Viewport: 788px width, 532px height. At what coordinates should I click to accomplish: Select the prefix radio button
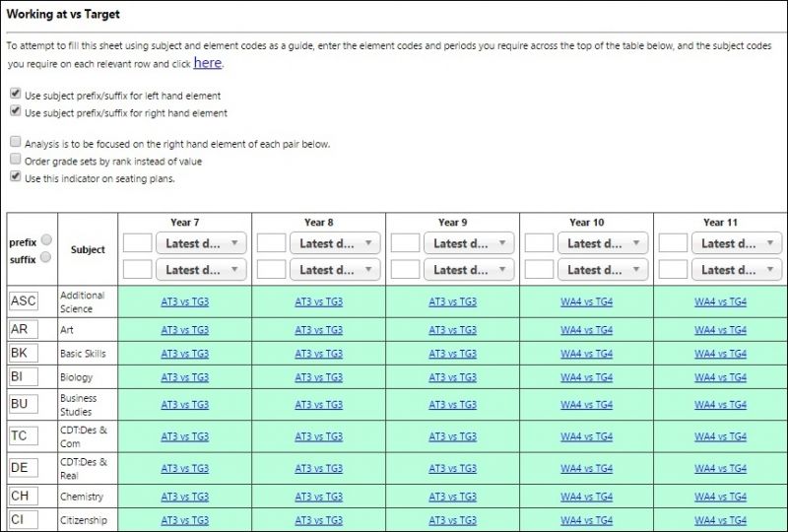tap(46, 239)
